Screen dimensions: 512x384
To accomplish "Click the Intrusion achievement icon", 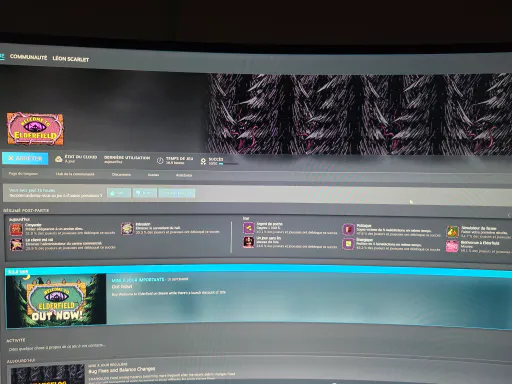I will click(x=127, y=229).
